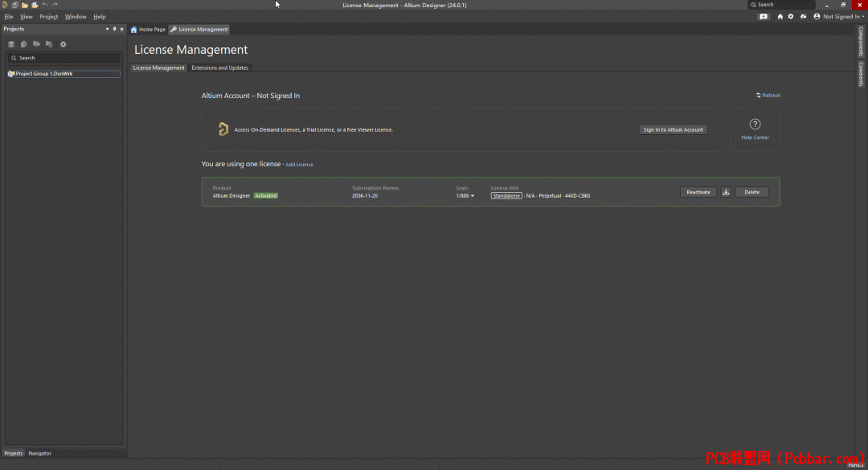
Task: Click the Help Center link text
Action: click(755, 137)
